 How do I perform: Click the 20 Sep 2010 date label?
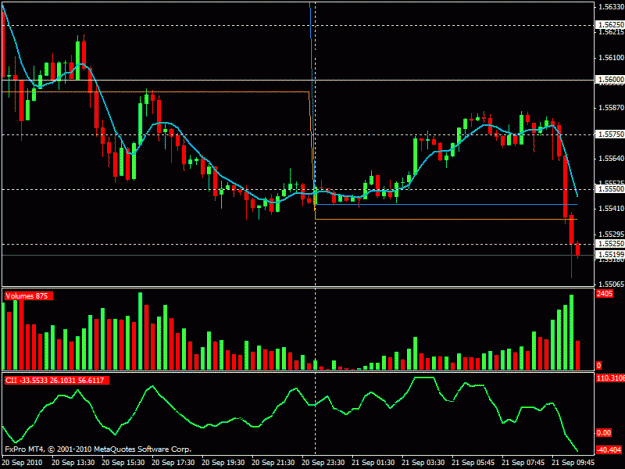tap(22, 463)
